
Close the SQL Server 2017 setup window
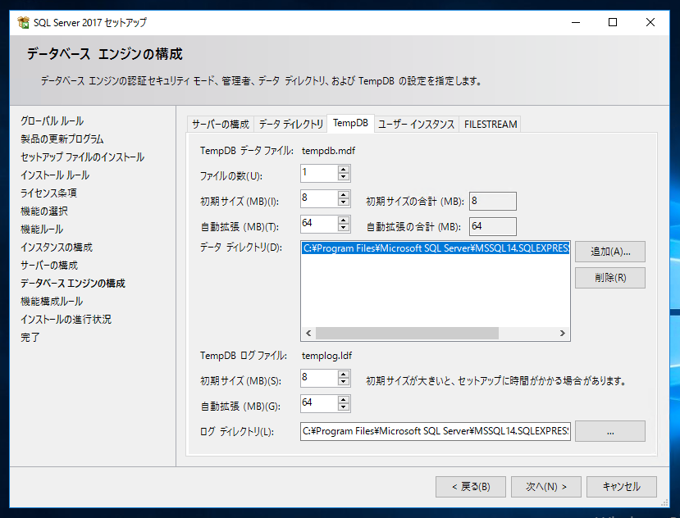(650, 22)
